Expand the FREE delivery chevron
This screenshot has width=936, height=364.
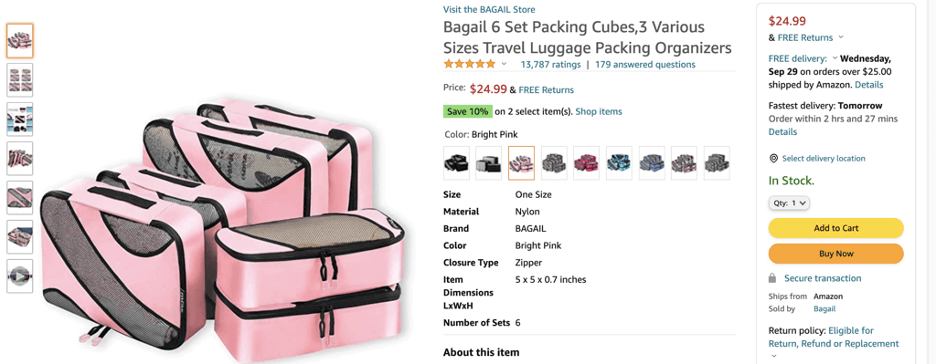(835, 58)
